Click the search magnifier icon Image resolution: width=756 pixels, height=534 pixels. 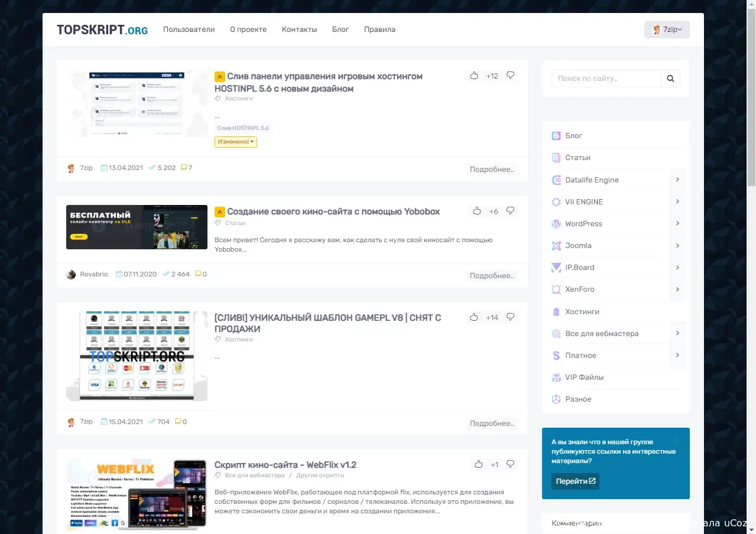[670, 79]
